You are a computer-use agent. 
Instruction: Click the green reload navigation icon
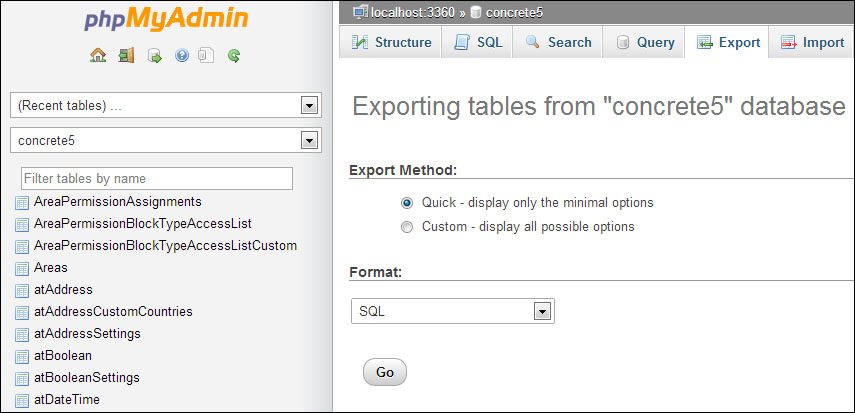tap(234, 56)
